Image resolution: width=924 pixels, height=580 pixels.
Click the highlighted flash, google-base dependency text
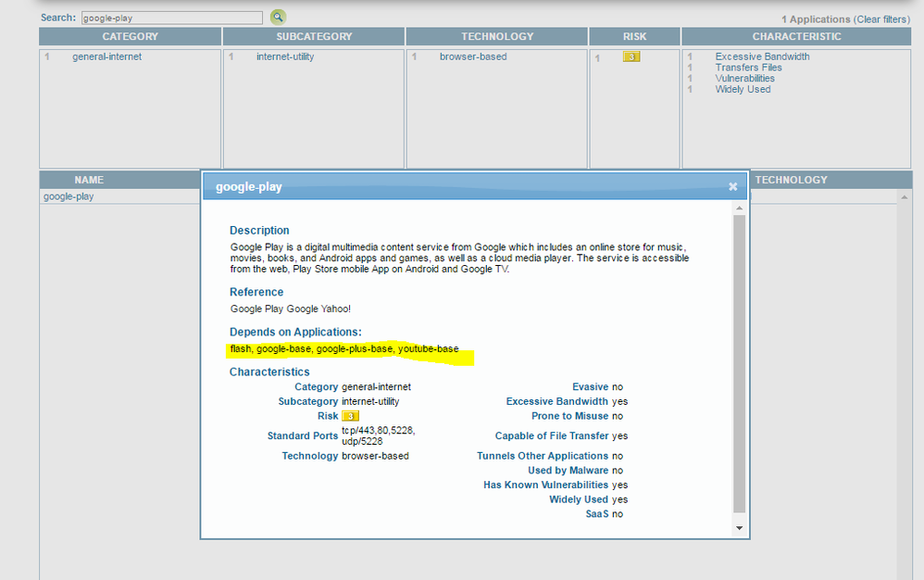pos(344,349)
